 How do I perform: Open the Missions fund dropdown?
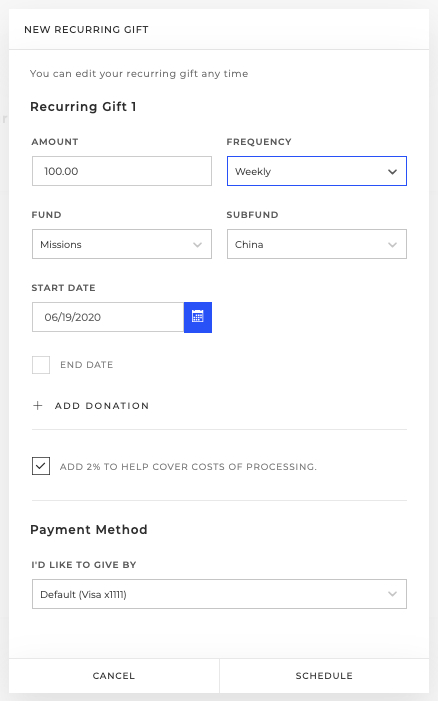click(x=122, y=244)
